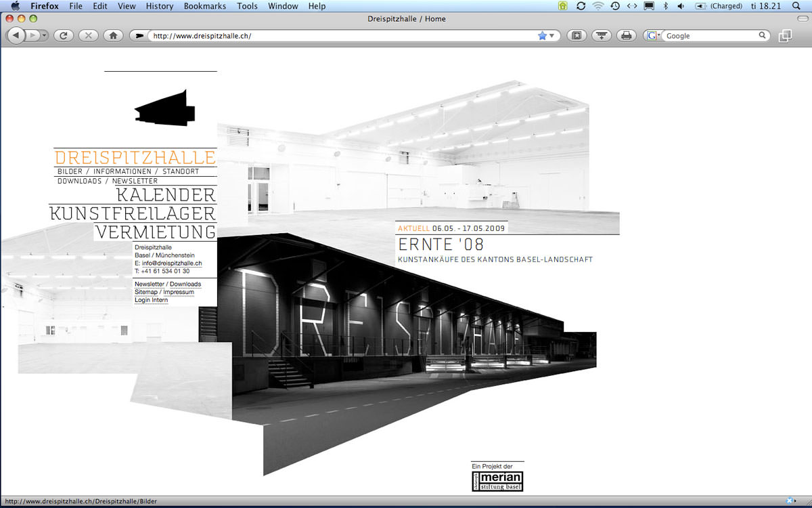812x508 pixels.
Task: Open the lowercase Newsletter link above Sitemap
Action: 149,284
